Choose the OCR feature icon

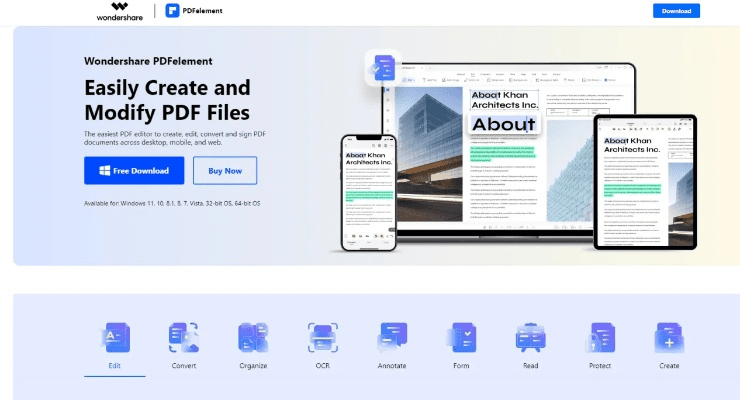(322, 339)
